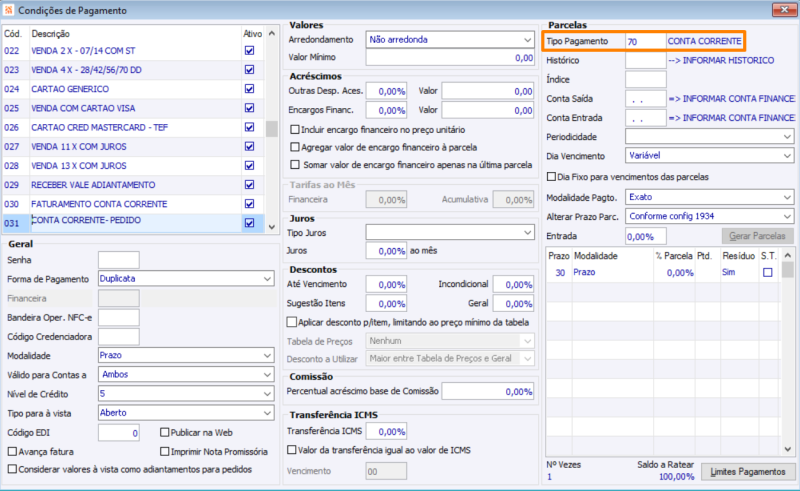Uncheck Ativo for CARTAO GENERICO row

(x=249, y=89)
